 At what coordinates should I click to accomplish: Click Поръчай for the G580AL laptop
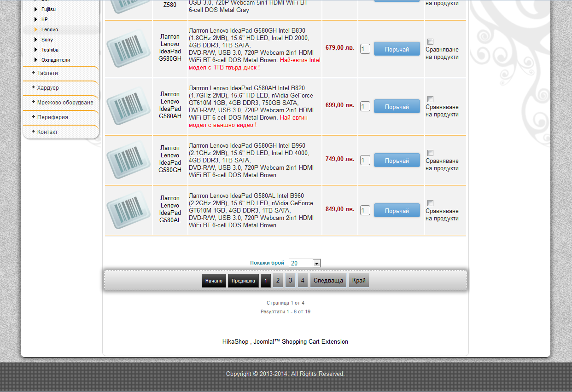coord(397,210)
